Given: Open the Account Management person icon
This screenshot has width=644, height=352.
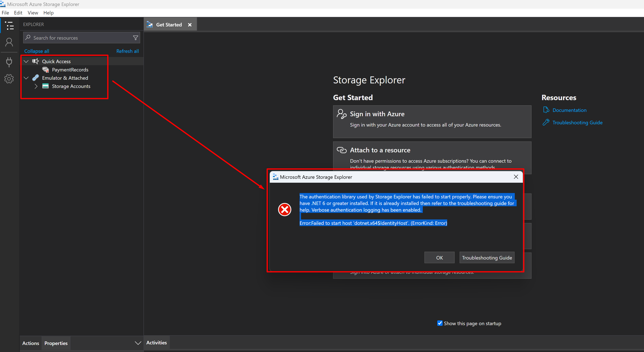Looking at the screenshot, I should tap(9, 42).
